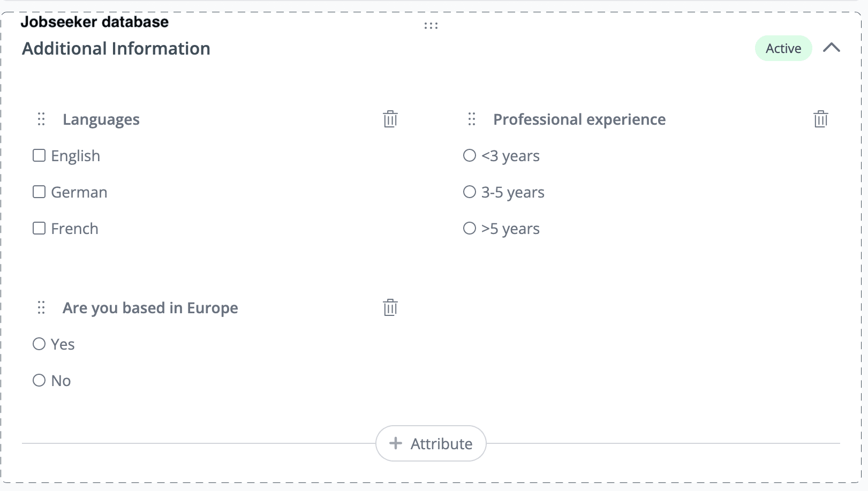The width and height of the screenshot is (868, 491).
Task: Delete the Languages attribute with trash icon
Action: 390,119
